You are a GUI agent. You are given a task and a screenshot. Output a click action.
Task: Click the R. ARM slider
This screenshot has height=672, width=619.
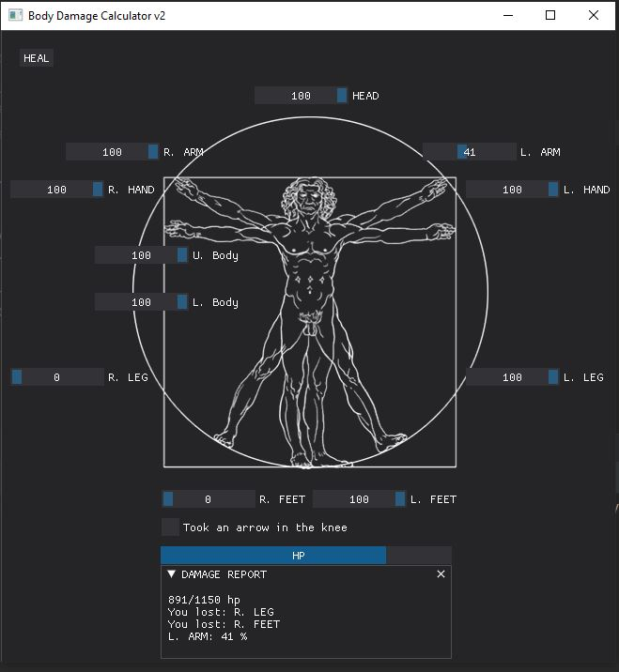pyautogui.click(x=113, y=152)
